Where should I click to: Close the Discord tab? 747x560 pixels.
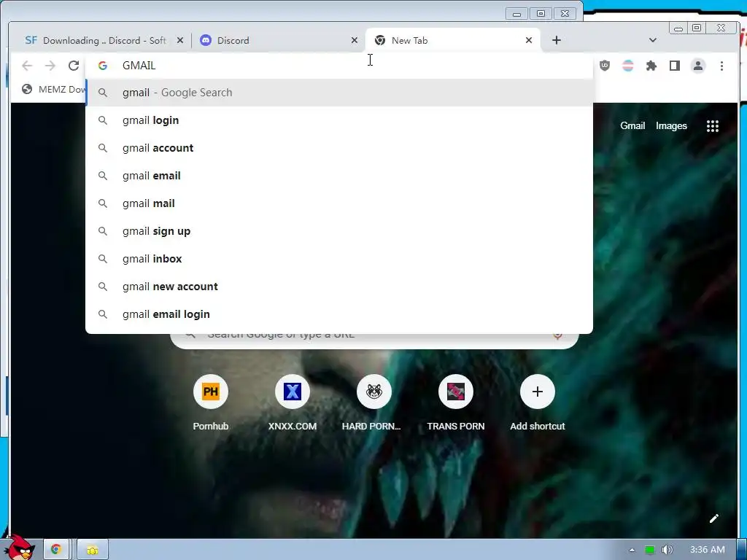355,41
